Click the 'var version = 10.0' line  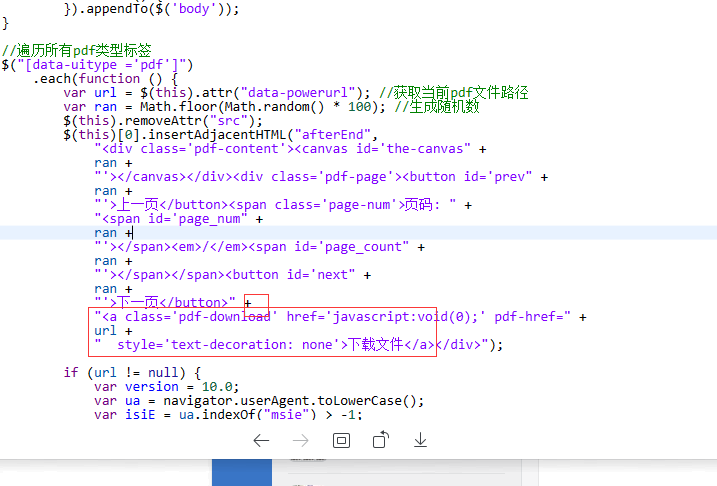[x=167, y=386]
